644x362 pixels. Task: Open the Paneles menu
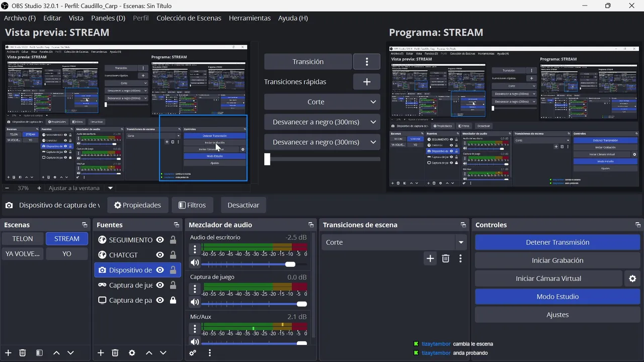(108, 18)
